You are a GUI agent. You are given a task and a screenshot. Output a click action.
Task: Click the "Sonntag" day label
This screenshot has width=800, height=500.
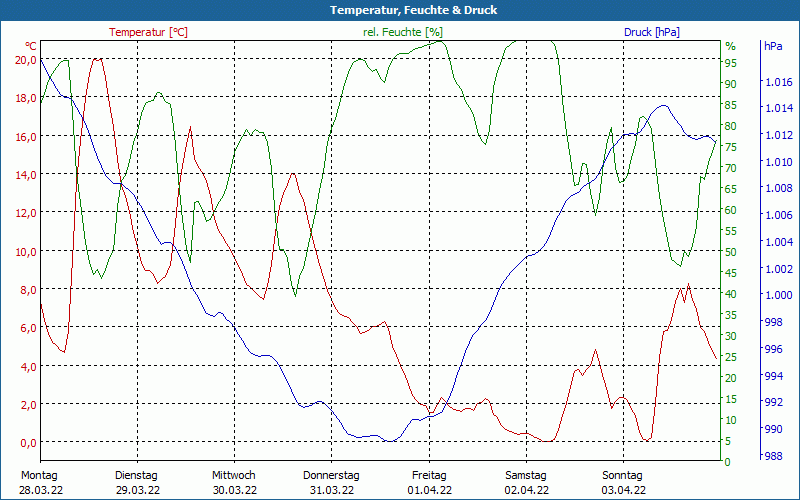[623, 475]
